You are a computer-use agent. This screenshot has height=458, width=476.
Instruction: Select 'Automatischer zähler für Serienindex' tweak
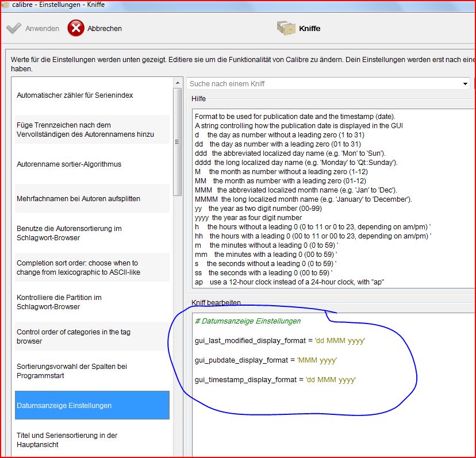92,95
